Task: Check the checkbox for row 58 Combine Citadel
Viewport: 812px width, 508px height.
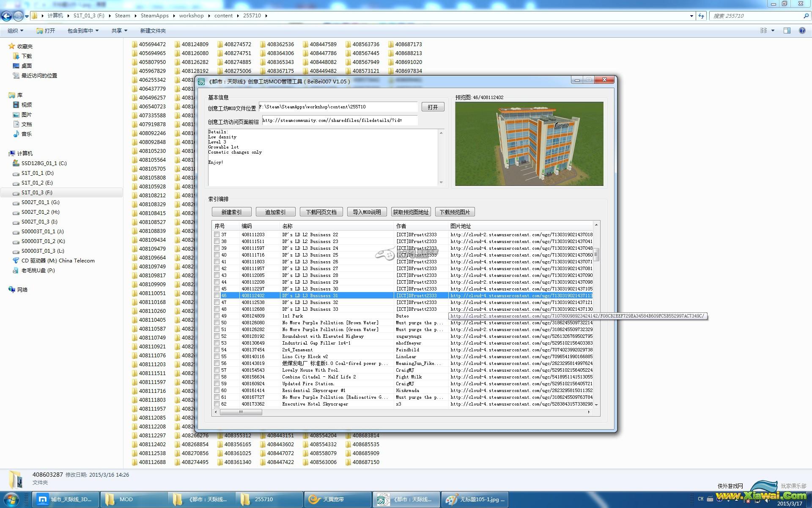Action: click(217, 377)
